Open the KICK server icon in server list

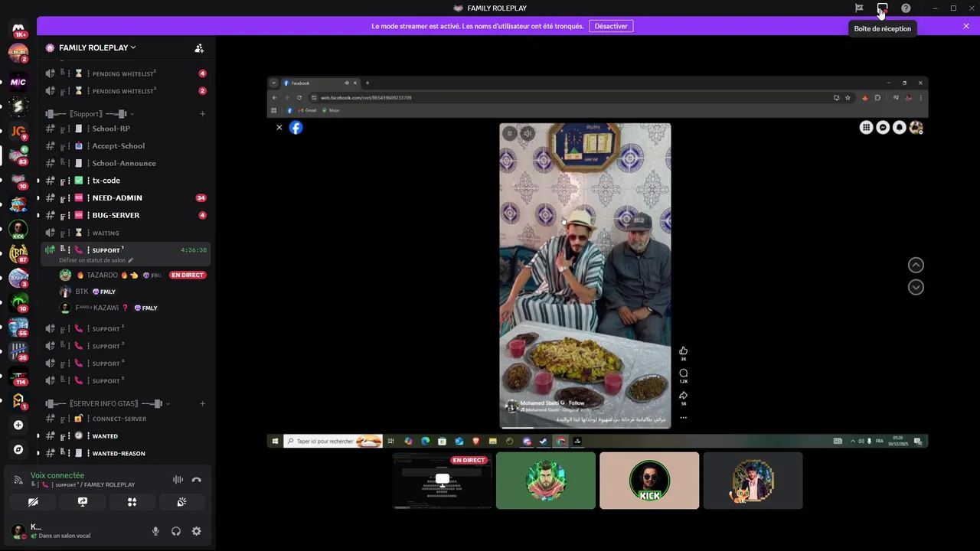(18, 229)
